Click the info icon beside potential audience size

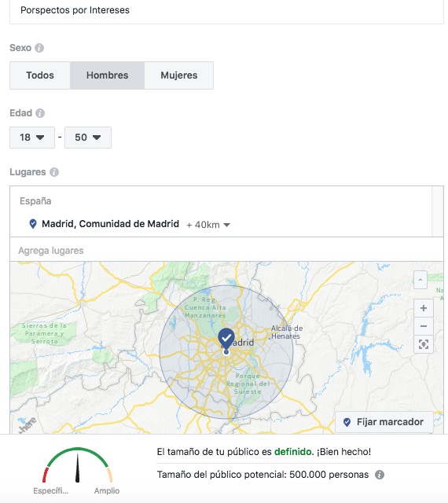380,475
